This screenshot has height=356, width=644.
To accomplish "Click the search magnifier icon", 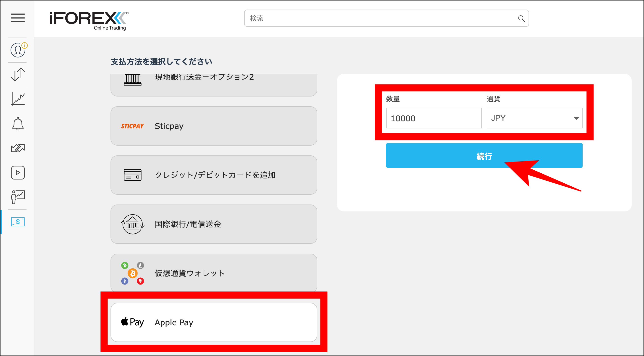I will coord(521,18).
